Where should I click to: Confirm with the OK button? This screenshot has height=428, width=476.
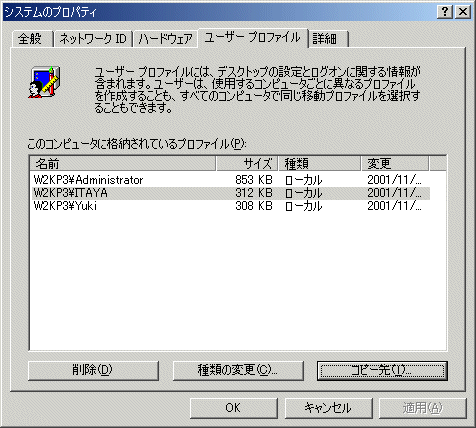(234, 408)
